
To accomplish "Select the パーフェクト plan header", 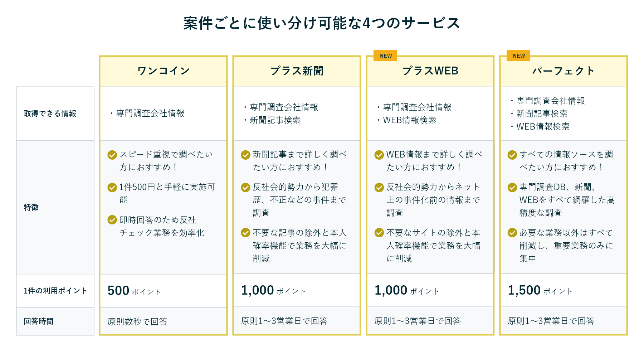I will click(x=563, y=71).
